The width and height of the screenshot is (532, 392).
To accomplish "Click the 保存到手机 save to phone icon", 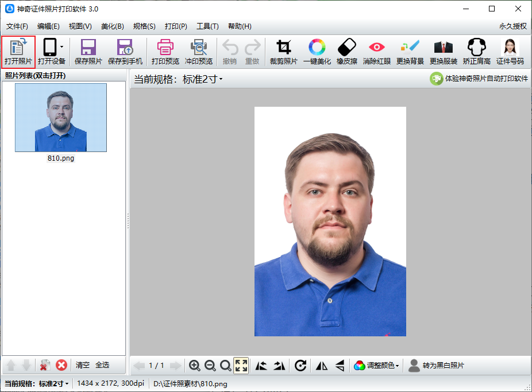I will click(125, 52).
